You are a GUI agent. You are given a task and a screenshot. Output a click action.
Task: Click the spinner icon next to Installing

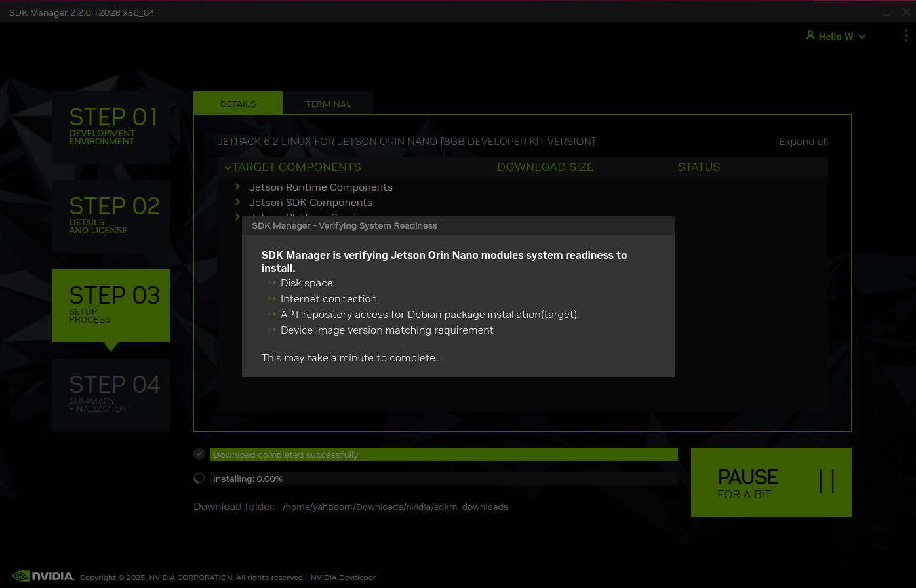pyautogui.click(x=199, y=478)
